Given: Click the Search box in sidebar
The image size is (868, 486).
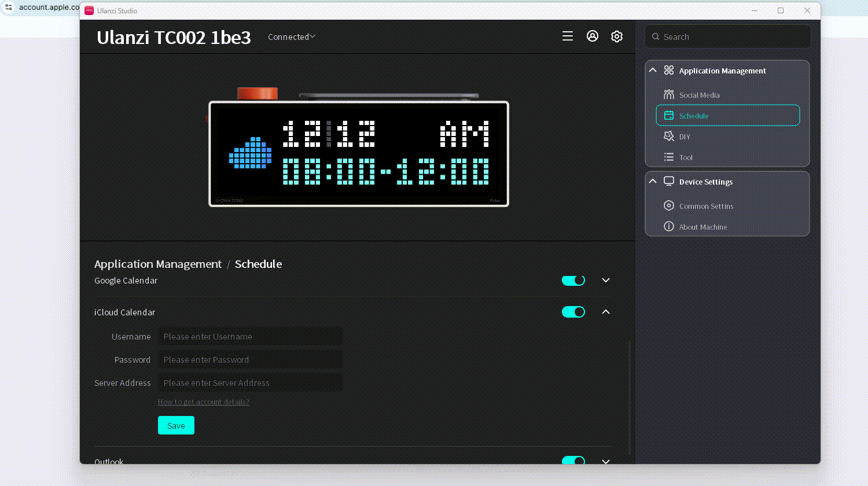Looking at the screenshot, I should coord(728,36).
